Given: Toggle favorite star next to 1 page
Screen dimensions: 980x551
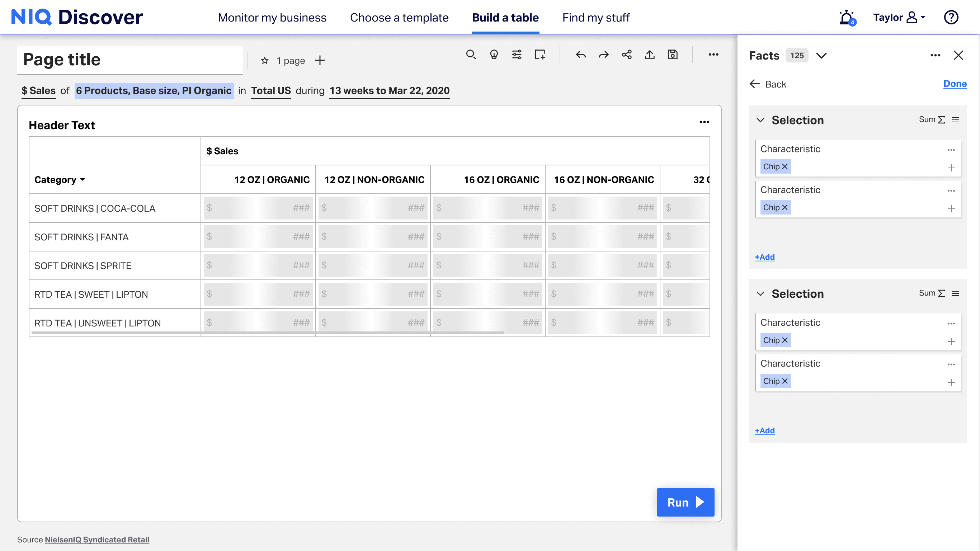Looking at the screenshot, I should point(265,61).
